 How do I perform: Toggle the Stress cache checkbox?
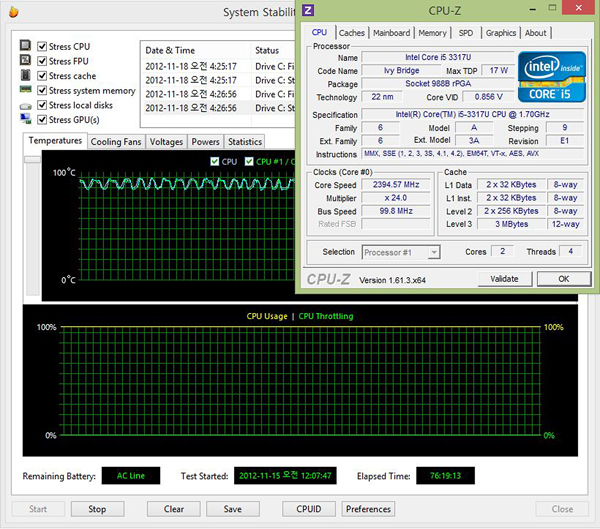(42, 76)
